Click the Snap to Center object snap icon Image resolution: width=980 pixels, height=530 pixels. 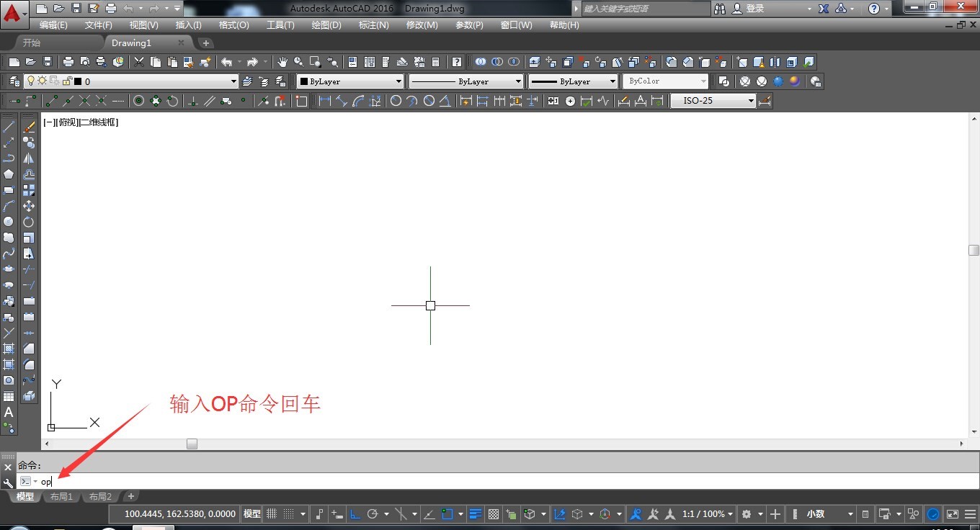(x=138, y=101)
